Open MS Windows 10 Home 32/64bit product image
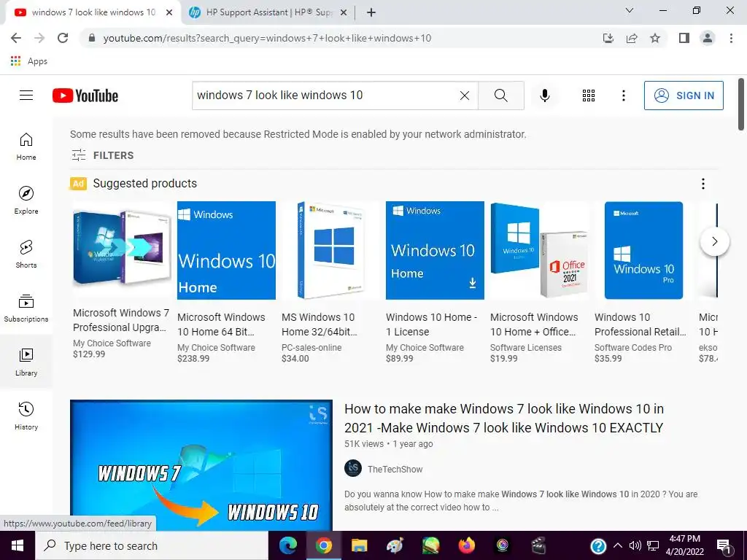747x560 pixels. pyautogui.click(x=330, y=251)
